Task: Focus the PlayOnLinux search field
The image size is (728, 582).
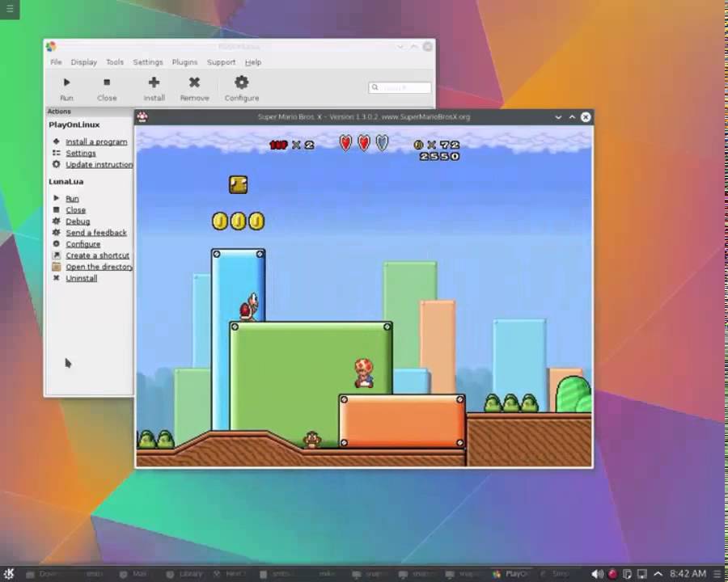Action: 400,87
